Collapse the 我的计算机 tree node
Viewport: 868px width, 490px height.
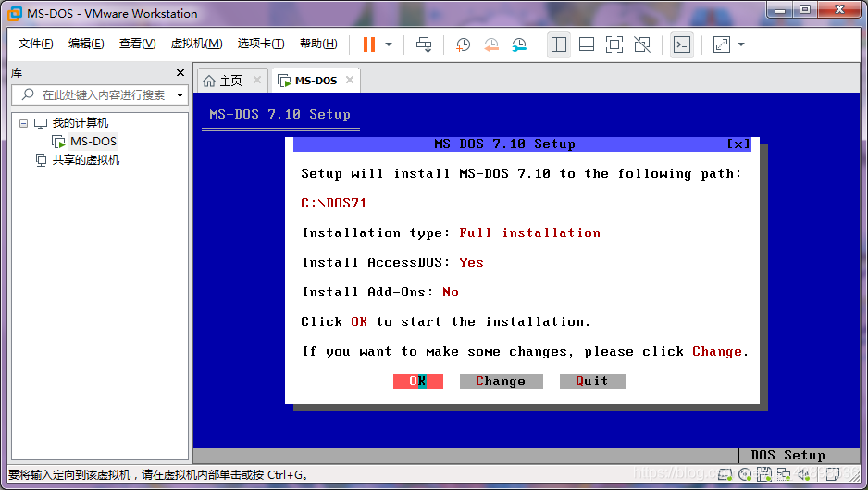[23, 123]
